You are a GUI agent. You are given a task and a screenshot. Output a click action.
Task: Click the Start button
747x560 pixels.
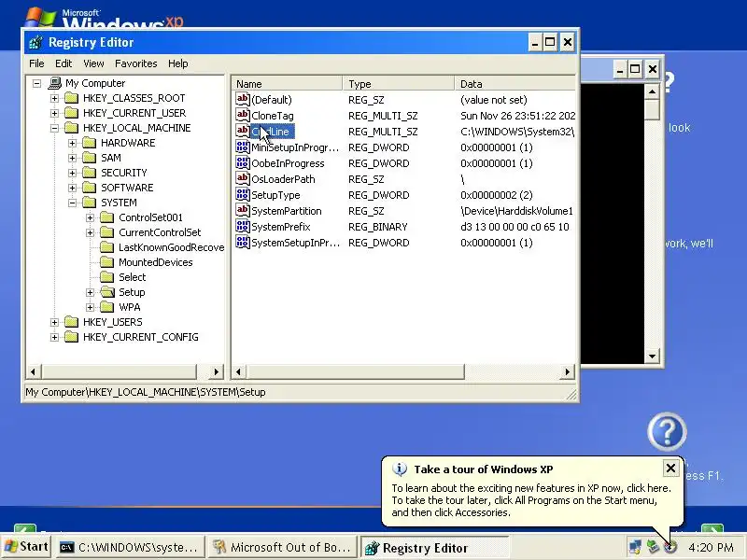26,547
